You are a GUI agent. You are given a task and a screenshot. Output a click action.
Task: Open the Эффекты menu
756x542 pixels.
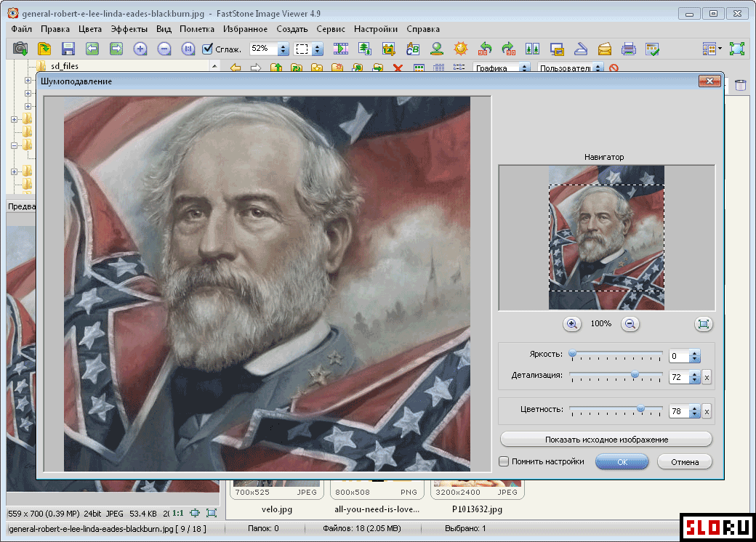(x=129, y=29)
